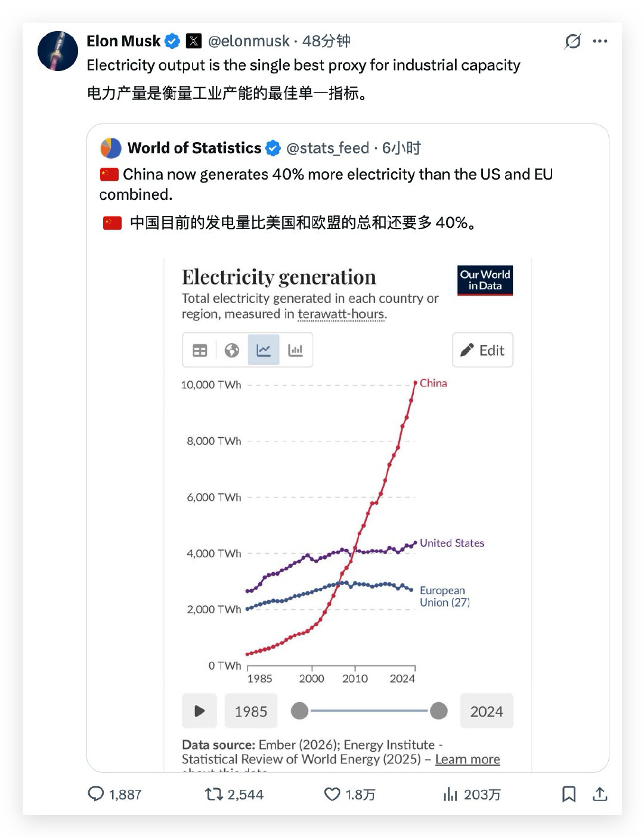Share this post via the upload icon
644x837 pixels.
(x=601, y=794)
